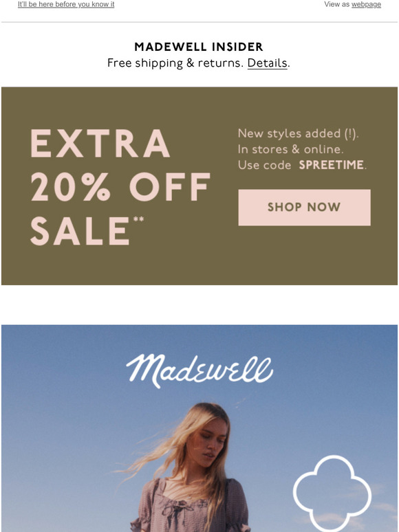Click the "Free shipping & returns" text

pos(175,63)
